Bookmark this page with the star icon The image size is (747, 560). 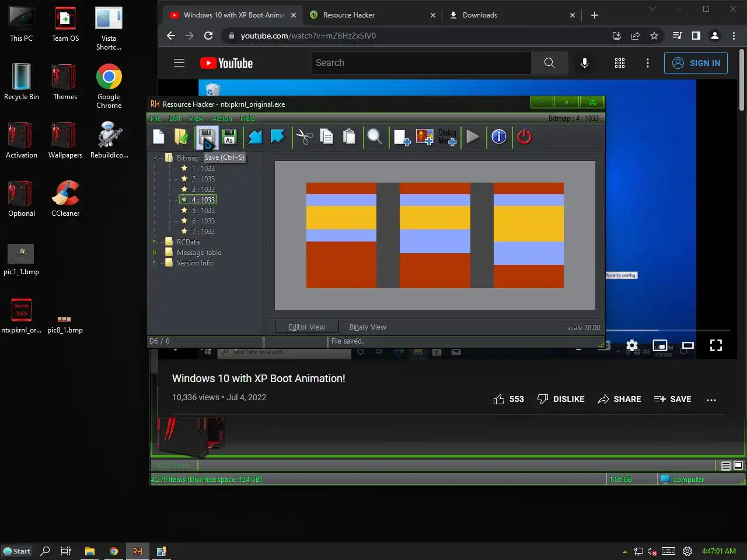654,36
